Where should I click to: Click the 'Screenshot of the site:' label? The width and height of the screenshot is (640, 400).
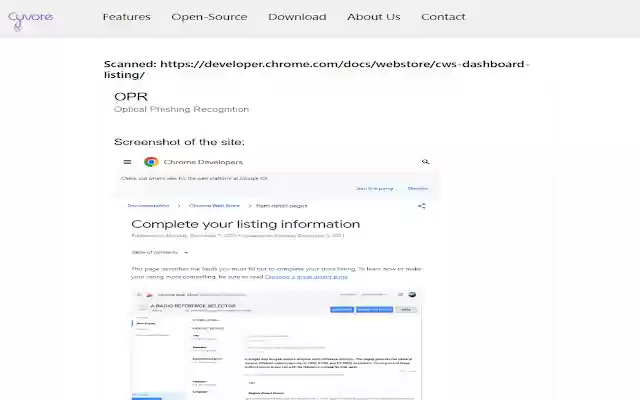tap(180, 142)
